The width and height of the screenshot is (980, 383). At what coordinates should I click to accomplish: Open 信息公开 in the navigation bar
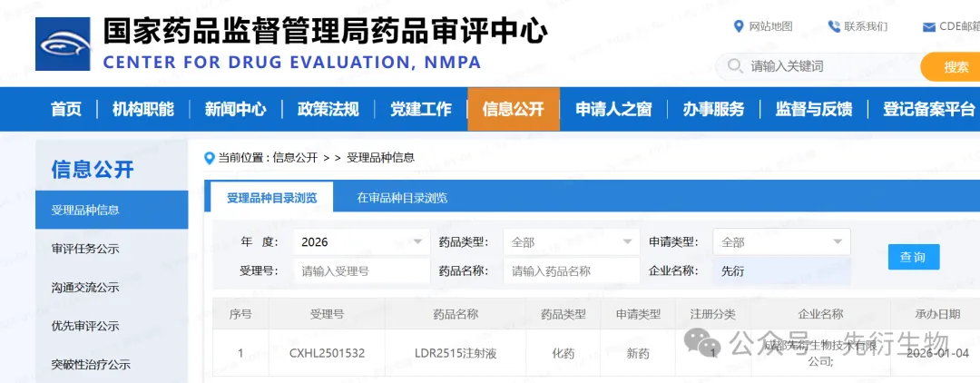coord(513,109)
